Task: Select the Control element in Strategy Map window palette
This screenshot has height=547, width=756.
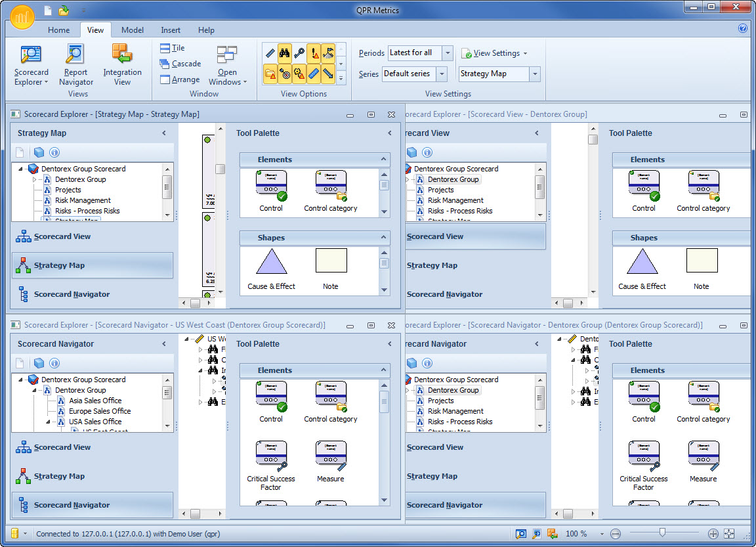Action: click(271, 192)
